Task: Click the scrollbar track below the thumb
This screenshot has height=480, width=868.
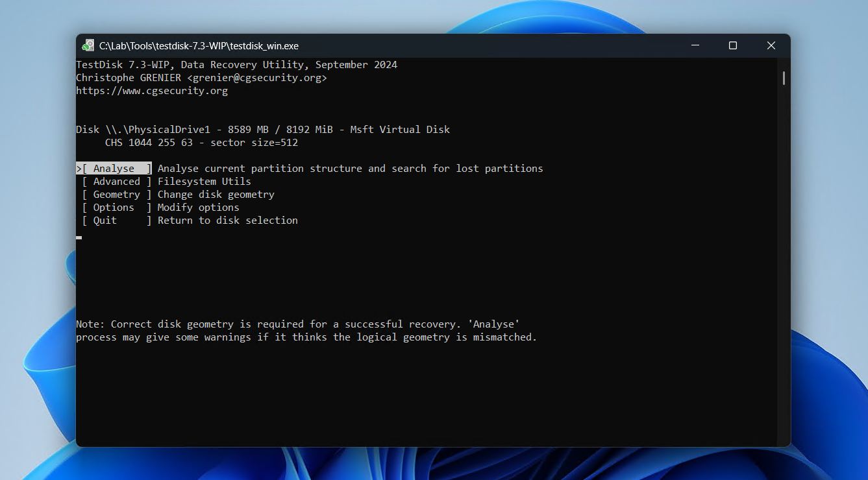Action: [x=784, y=259]
